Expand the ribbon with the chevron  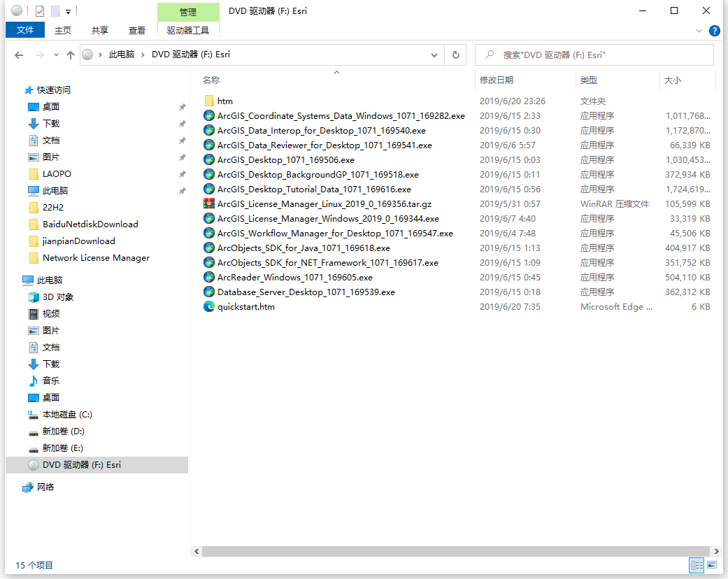click(699, 31)
